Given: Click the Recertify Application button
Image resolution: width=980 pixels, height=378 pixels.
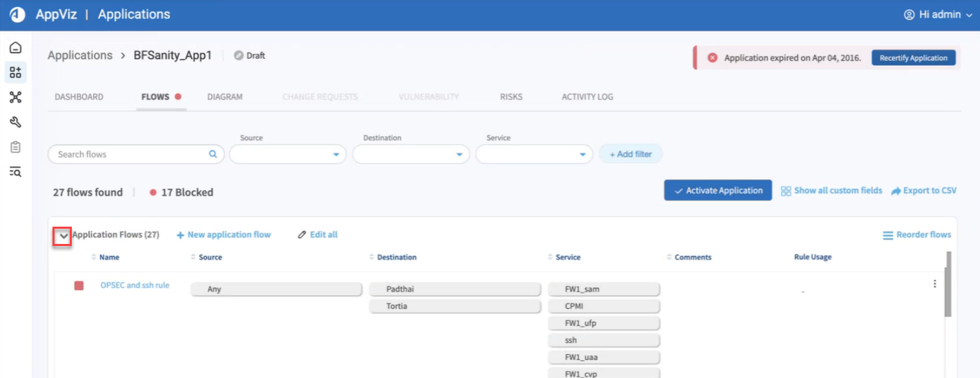Looking at the screenshot, I should pyautogui.click(x=913, y=58).
